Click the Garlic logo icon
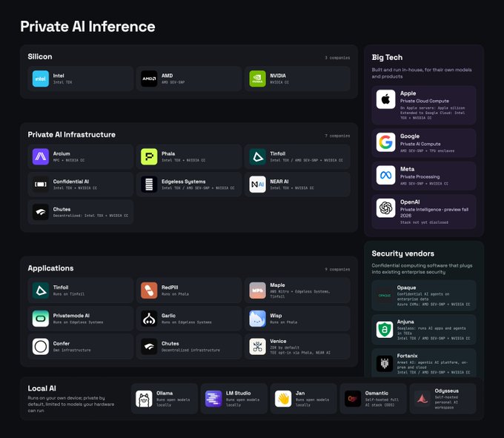The width and height of the screenshot is (504, 438). click(149, 319)
